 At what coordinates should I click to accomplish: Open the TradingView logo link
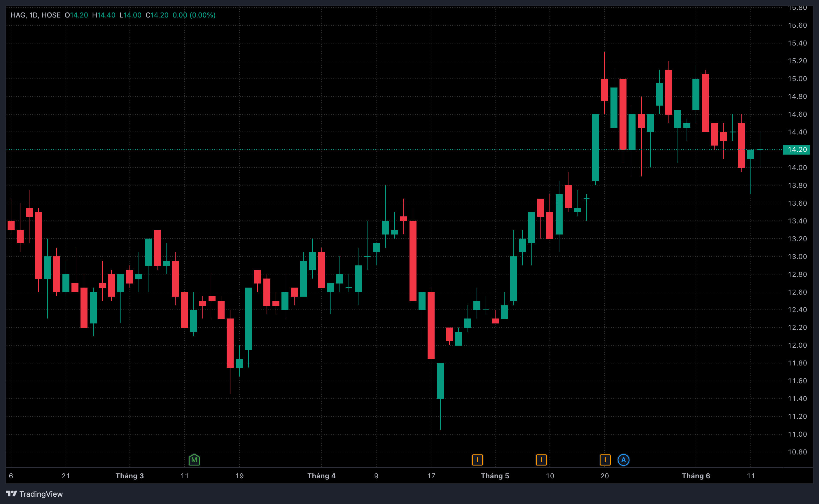34,494
